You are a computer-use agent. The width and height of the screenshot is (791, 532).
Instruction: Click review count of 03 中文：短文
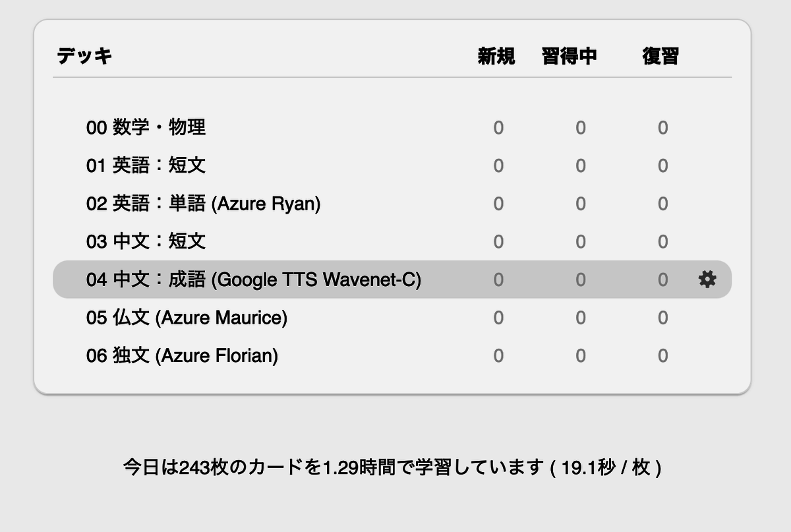tap(663, 242)
